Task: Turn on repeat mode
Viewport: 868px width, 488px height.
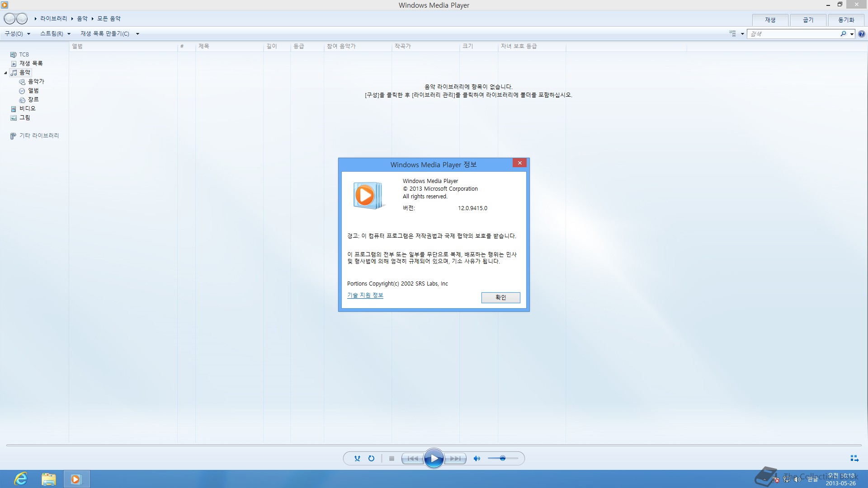Action: pyautogui.click(x=371, y=458)
